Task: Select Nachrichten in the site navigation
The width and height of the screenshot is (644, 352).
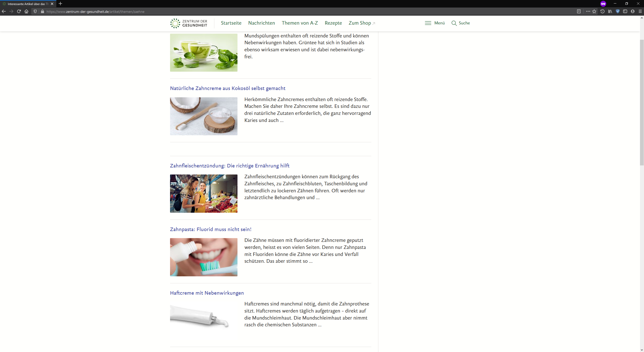Action: pyautogui.click(x=261, y=23)
